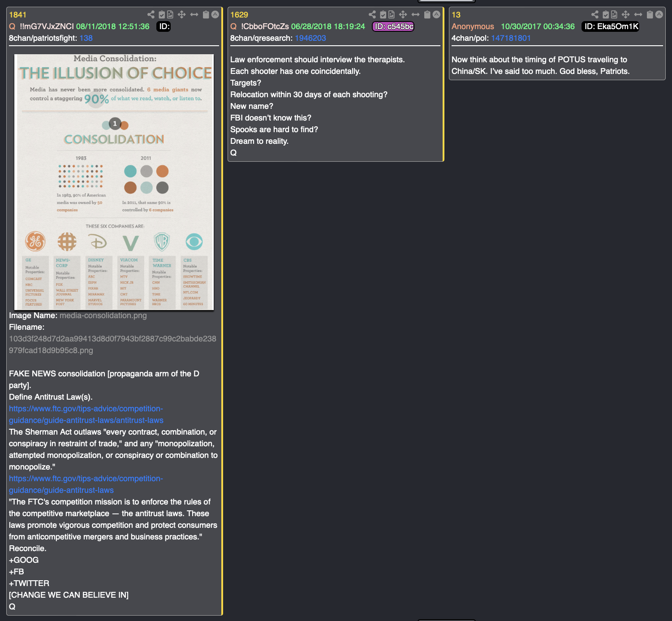Screen dimensions: 672x621
Task: Click the clipboard-check icon on post 13
Action: [x=606, y=14]
